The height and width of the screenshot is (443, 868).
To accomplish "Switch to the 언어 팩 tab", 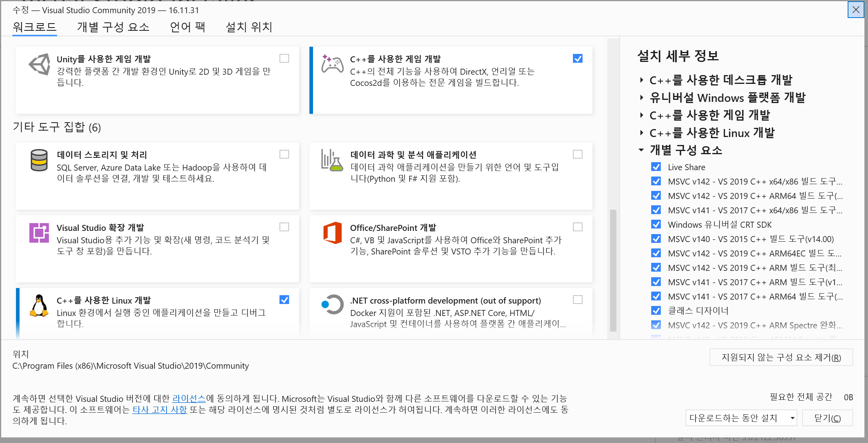I will click(188, 27).
